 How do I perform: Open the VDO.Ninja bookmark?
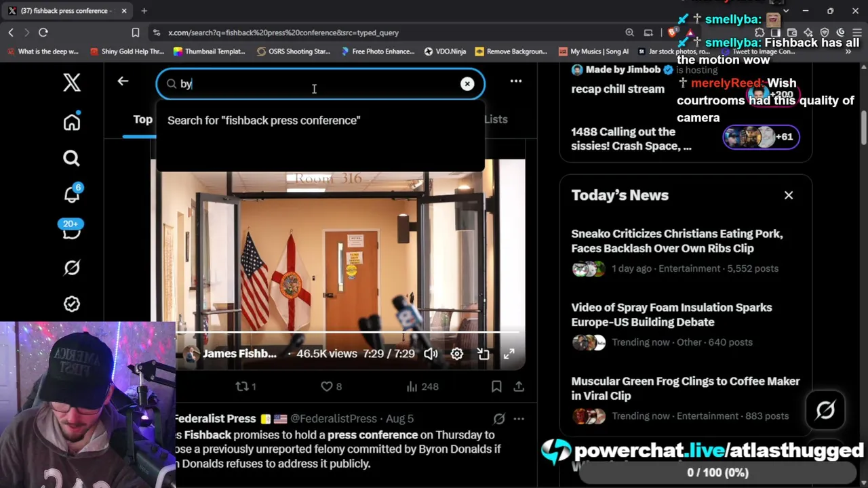(x=445, y=52)
